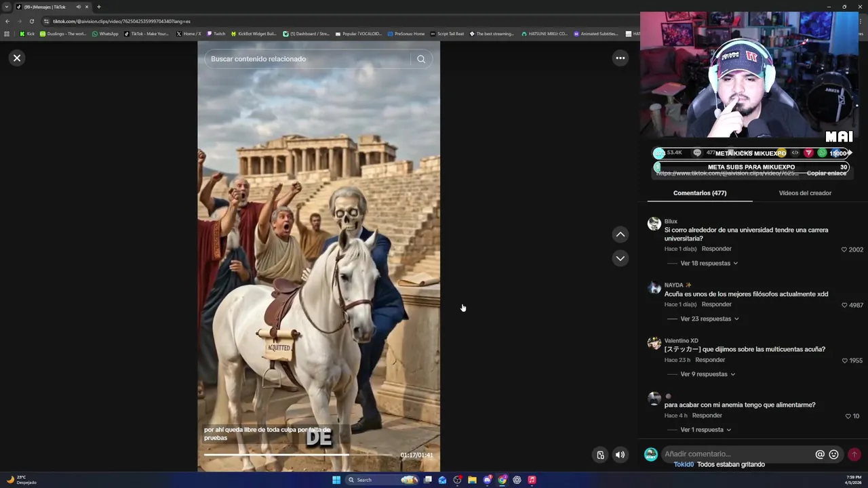
Task: Click the Valentino XD username
Action: (x=681, y=341)
